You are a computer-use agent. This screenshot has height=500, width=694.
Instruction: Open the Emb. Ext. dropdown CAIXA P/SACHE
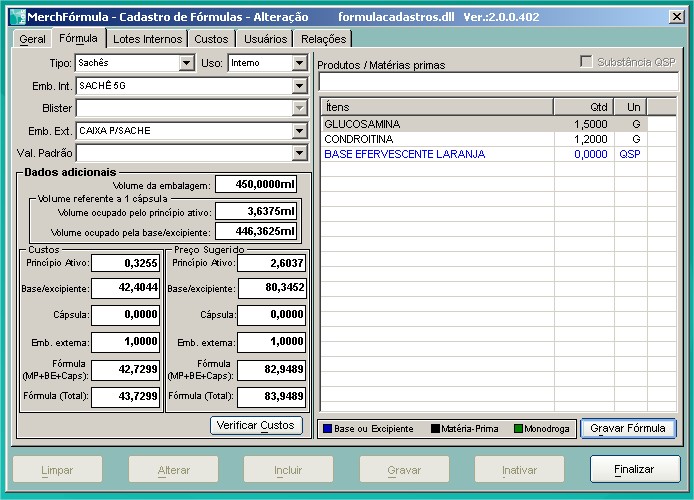(299, 131)
